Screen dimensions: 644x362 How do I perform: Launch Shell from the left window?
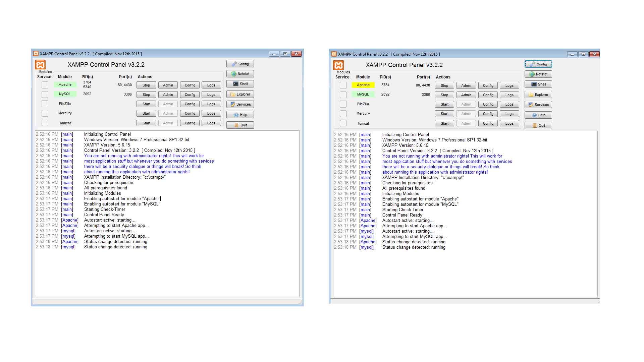(x=240, y=84)
